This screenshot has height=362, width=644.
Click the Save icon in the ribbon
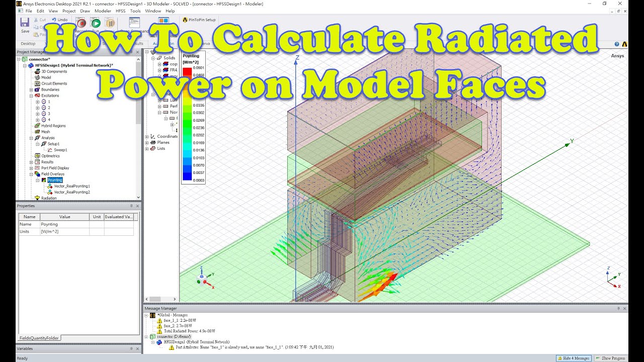pos(25,22)
